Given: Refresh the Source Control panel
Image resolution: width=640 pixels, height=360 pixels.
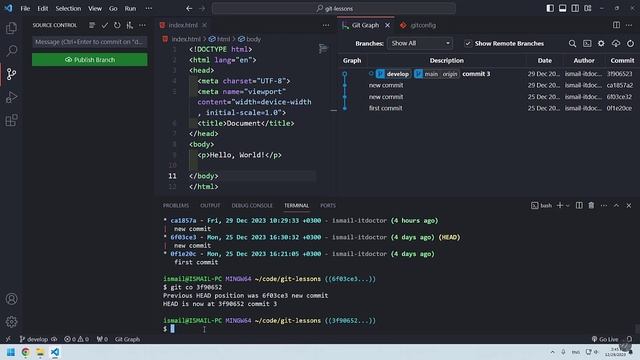Looking at the screenshot, I should click(x=117, y=25).
